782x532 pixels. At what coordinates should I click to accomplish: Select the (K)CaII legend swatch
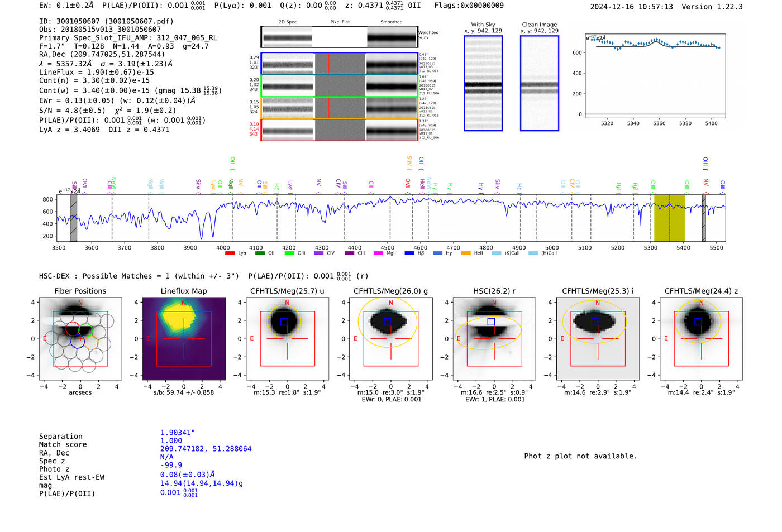496,253
